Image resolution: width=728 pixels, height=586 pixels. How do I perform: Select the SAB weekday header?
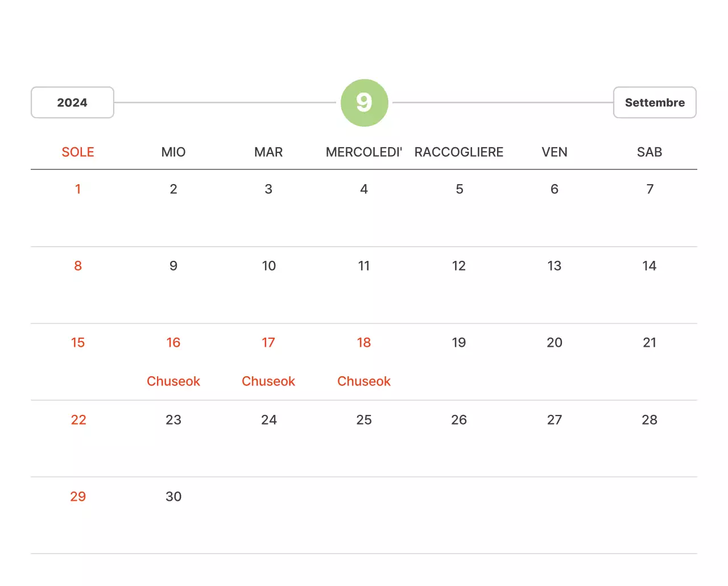point(650,152)
